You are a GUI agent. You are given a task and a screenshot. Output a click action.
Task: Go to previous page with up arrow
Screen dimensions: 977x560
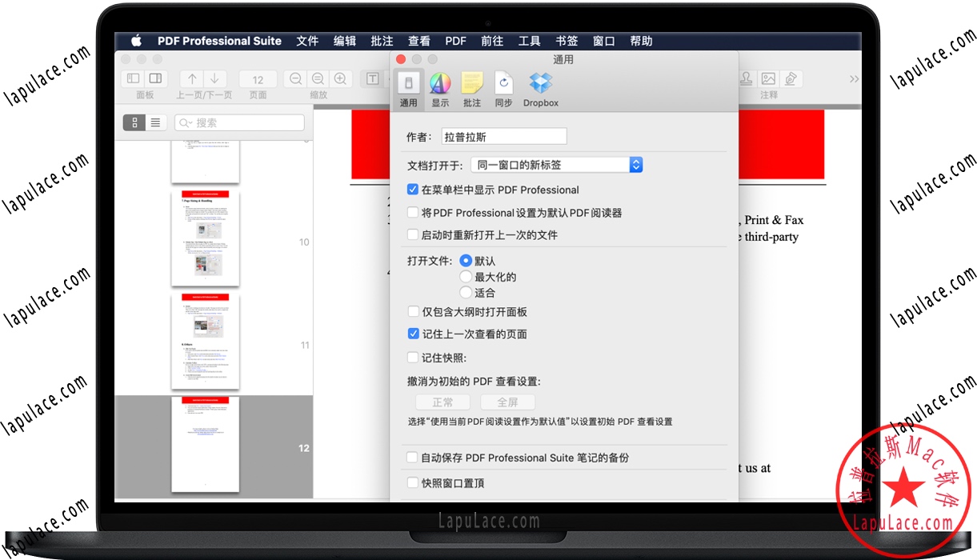192,78
